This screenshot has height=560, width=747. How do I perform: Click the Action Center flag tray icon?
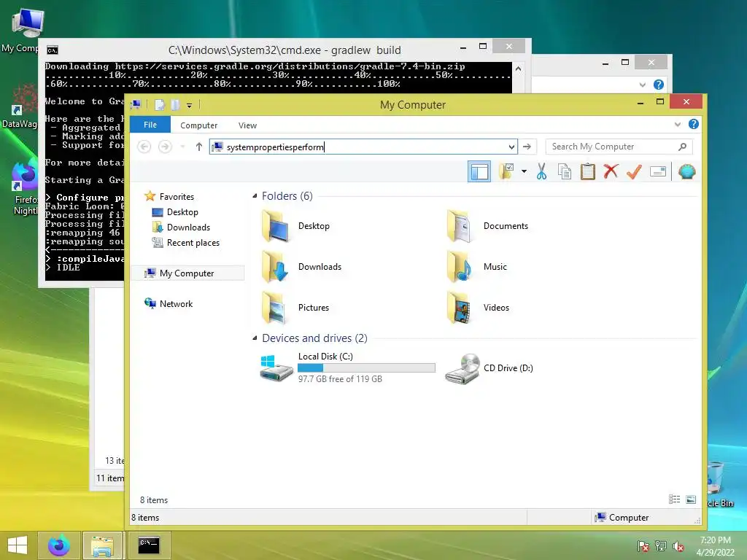click(x=643, y=546)
